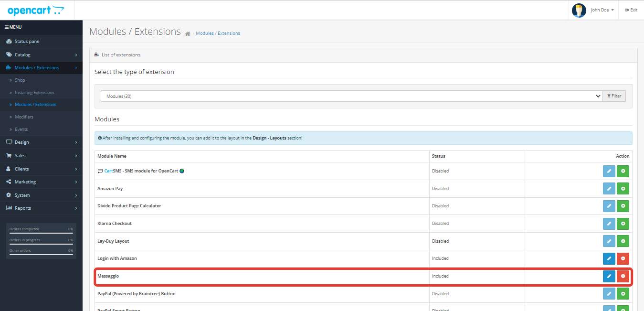This screenshot has height=311, width=644.
Task: Expand the Design menu
Action: click(41, 142)
